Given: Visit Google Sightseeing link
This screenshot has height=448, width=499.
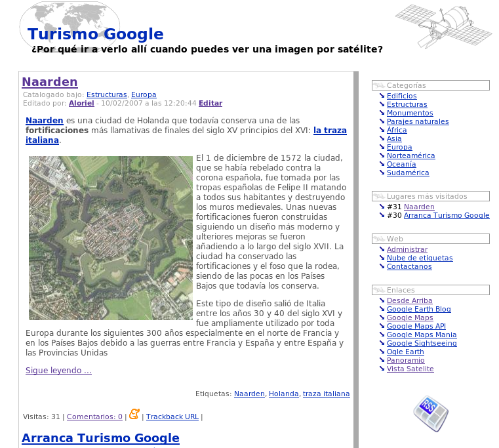Looking at the screenshot, I should 422,343.
